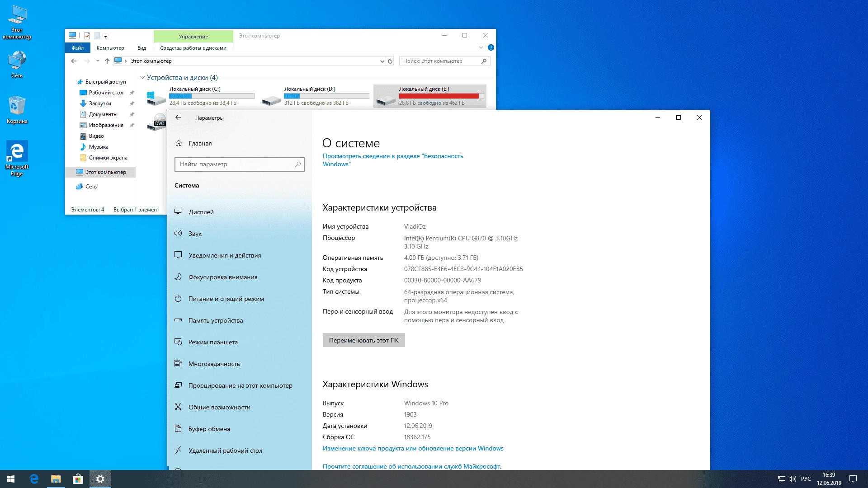
Task: Open Память устройства page
Action: [x=240, y=320]
